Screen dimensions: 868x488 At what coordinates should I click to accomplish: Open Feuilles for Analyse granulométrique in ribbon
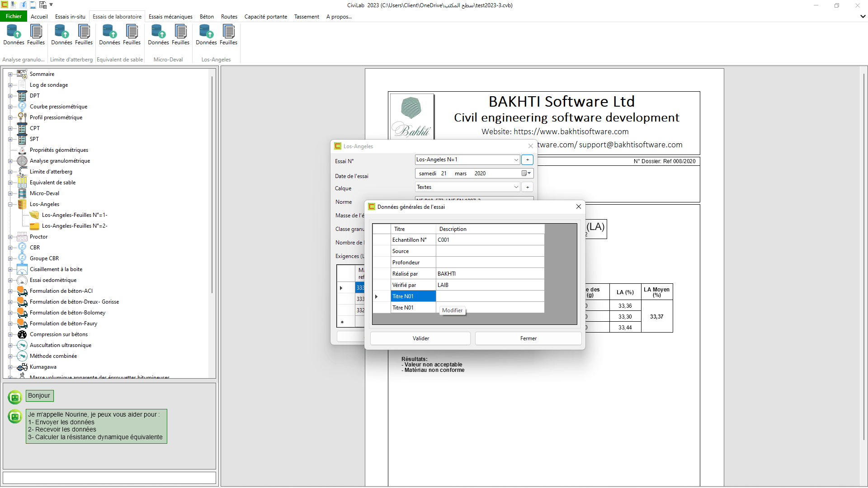(36, 35)
